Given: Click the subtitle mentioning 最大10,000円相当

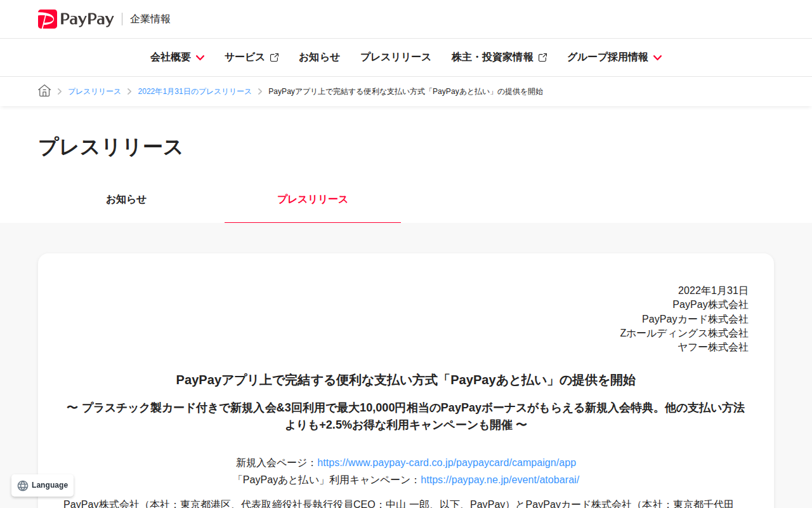Looking at the screenshot, I should click(406, 417).
